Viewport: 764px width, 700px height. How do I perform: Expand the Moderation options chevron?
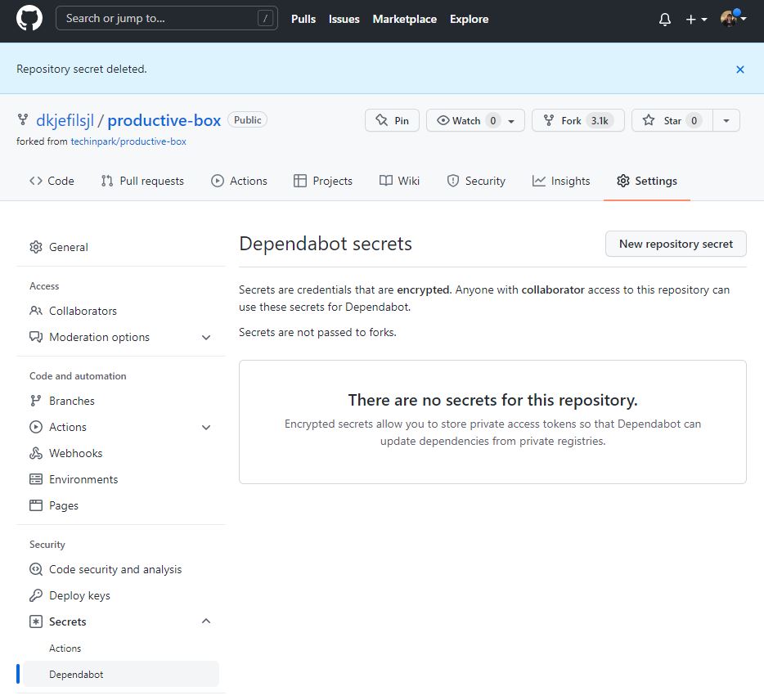coord(206,337)
